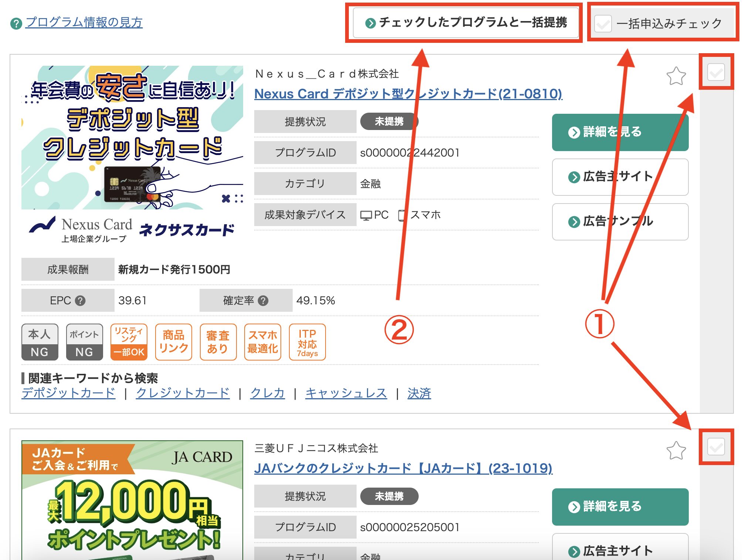This screenshot has height=560, width=742.
Task: Click Nexus＿Card株式会社 company name
Action: pos(327,74)
